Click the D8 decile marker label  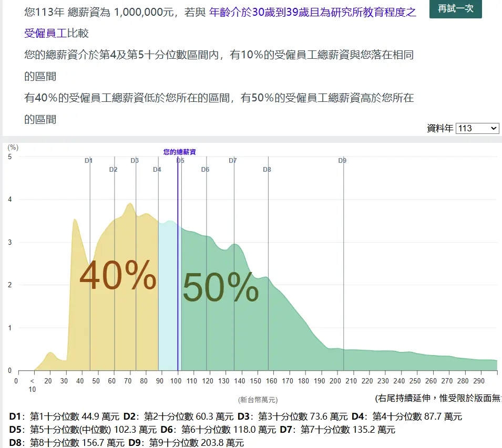[267, 170]
